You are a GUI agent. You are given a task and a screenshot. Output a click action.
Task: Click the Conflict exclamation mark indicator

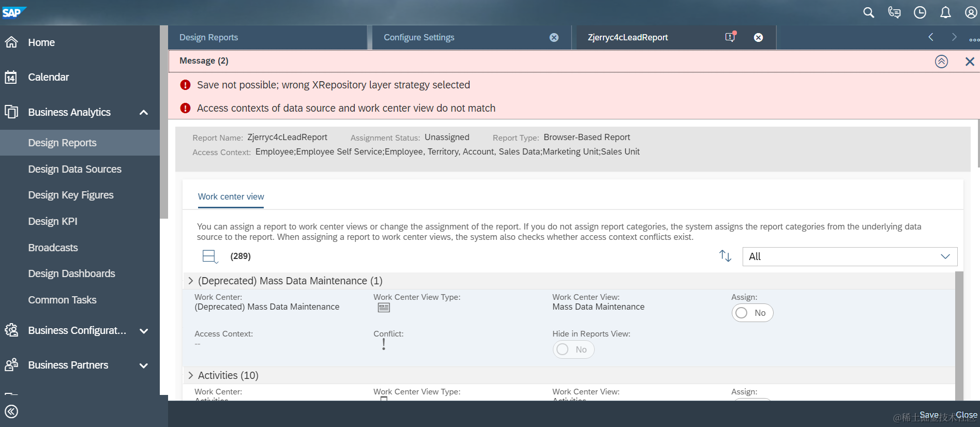click(384, 344)
